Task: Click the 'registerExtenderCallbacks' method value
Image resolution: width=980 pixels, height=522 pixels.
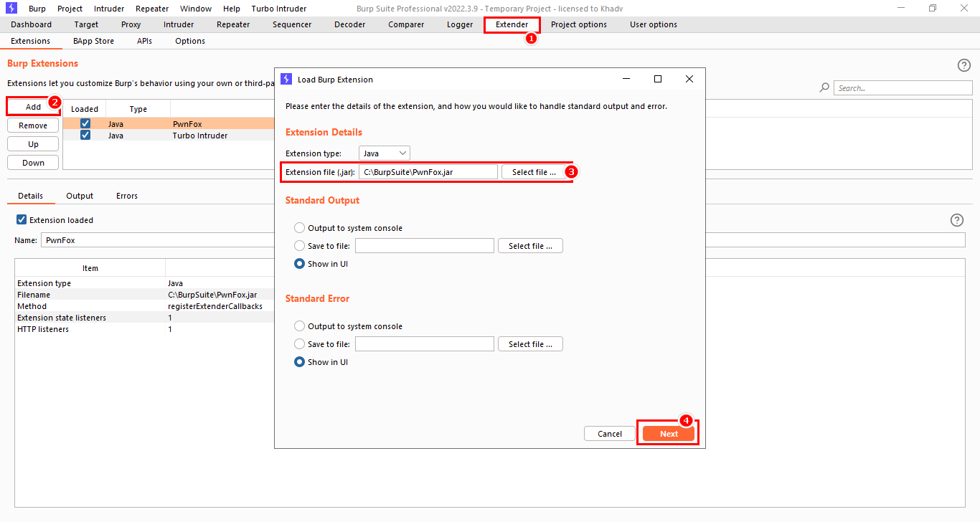Action: click(x=215, y=306)
